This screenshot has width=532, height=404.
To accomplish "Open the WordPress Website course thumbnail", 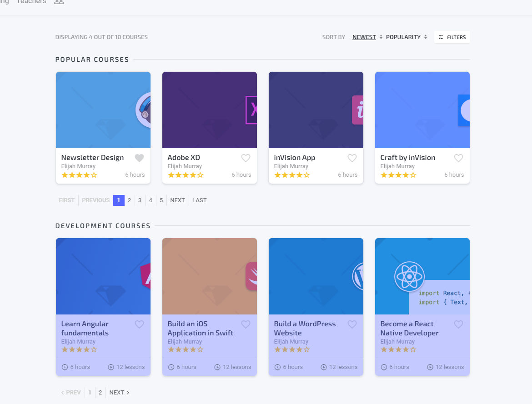I will [316, 276].
